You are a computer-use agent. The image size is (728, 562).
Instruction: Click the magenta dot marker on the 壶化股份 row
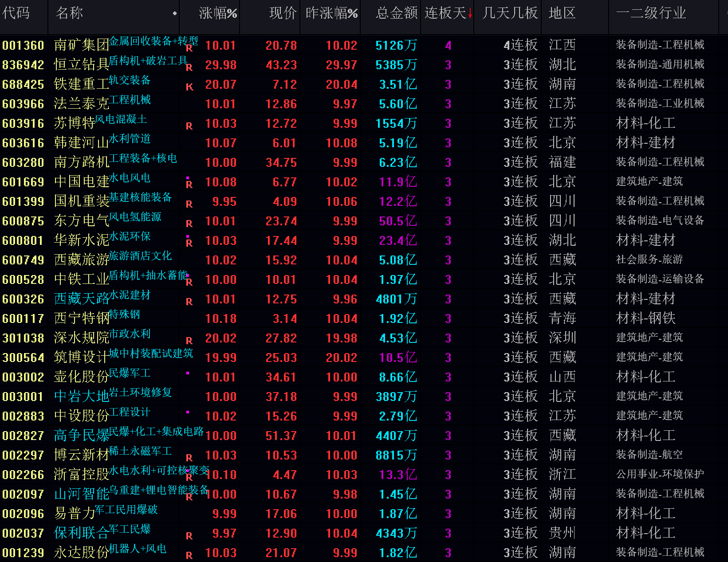188,373
